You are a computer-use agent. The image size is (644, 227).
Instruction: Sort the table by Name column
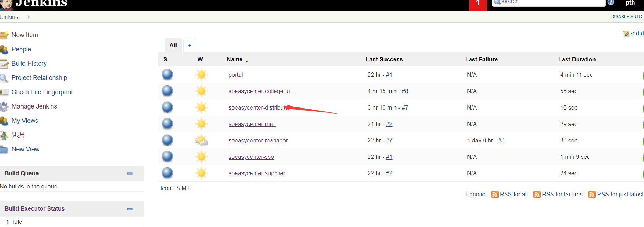[x=237, y=60]
